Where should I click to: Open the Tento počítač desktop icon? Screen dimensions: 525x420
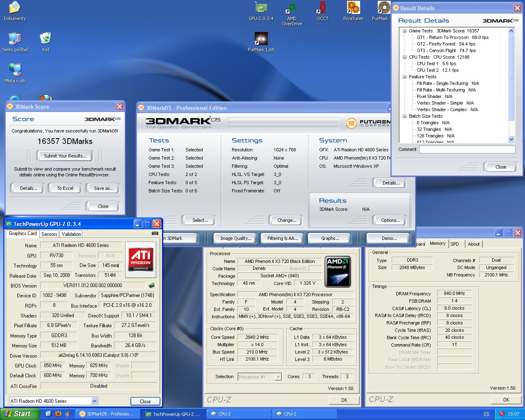(15, 42)
